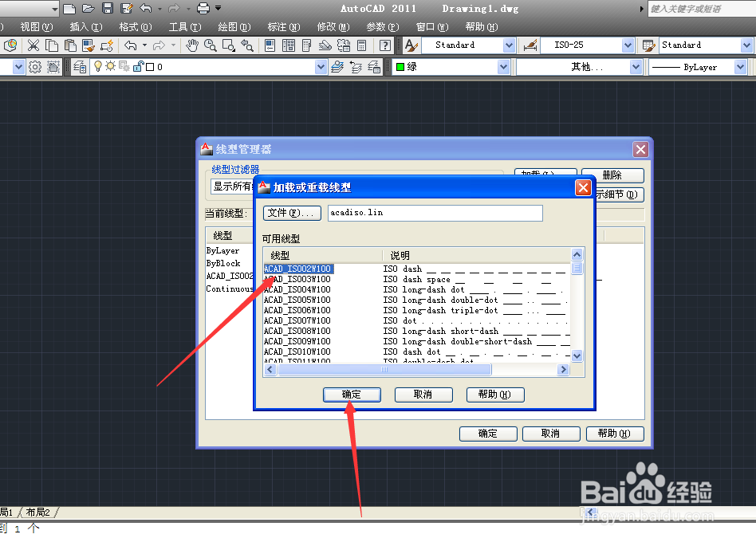Open the text style Standard dropdown
This screenshot has width=756, height=542.
coord(509,45)
